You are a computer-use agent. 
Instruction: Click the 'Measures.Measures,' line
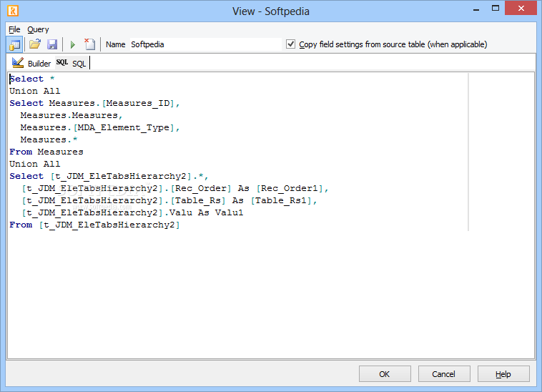click(72, 115)
